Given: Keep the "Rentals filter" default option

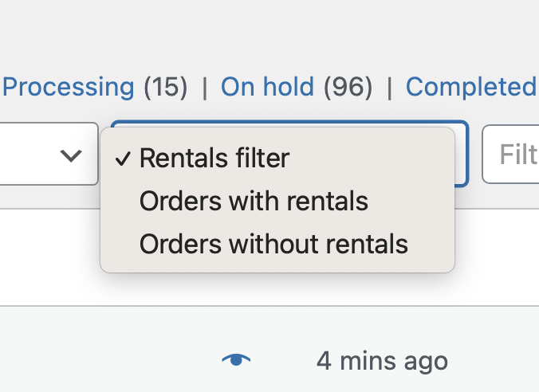Looking at the screenshot, I should (214, 159).
